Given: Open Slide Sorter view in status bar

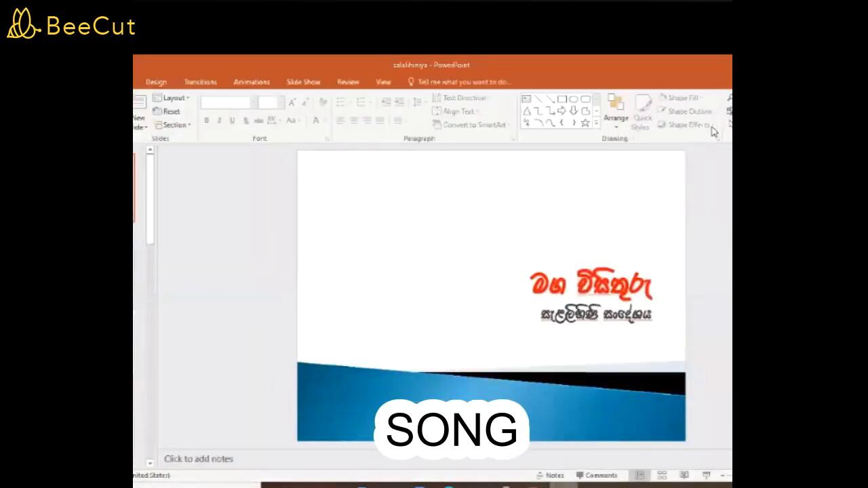Looking at the screenshot, I should pos(662,475).
